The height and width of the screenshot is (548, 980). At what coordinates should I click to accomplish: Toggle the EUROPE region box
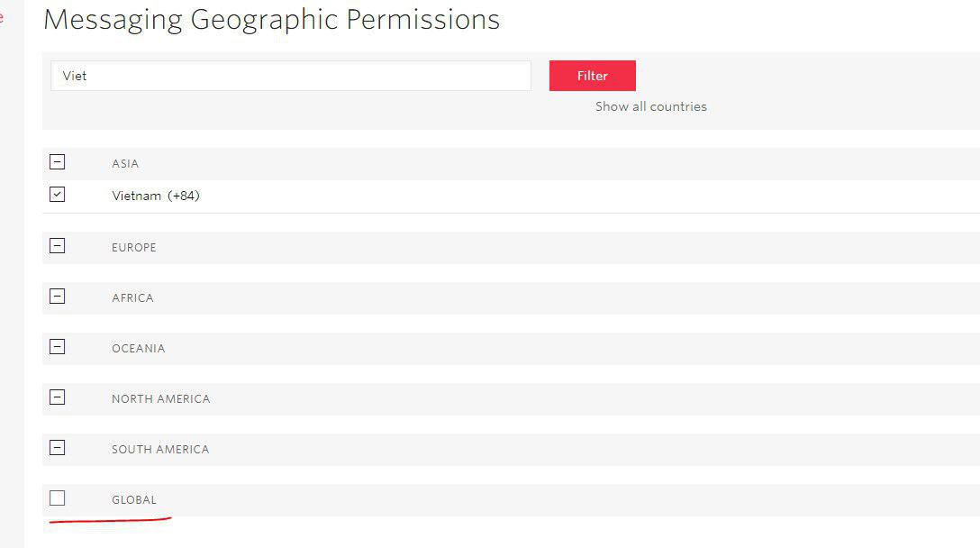pos(58,246)
